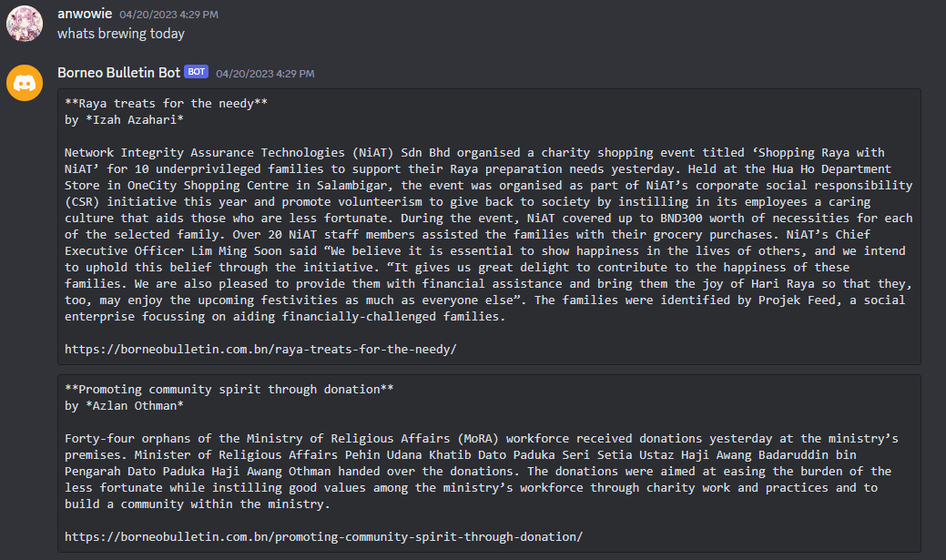This screenshot has width=946, height=560.
Task: Click the 'Promoting community spirit through donation' headline
Action: [x=229, y=390]
